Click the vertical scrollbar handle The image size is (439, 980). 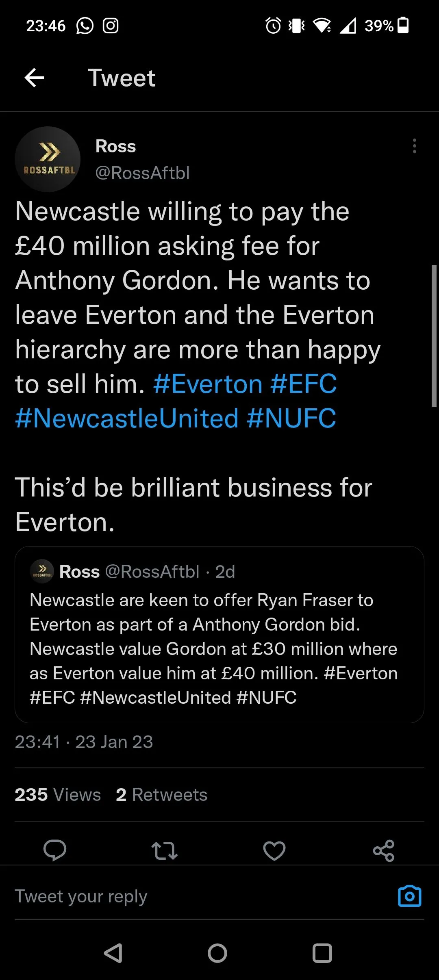pos(434,336)
